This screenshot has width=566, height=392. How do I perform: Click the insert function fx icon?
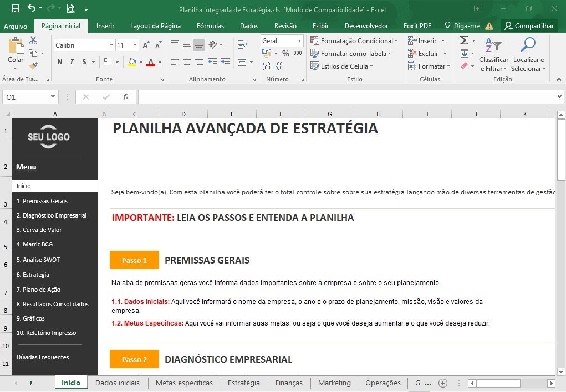tap(126, 97)
